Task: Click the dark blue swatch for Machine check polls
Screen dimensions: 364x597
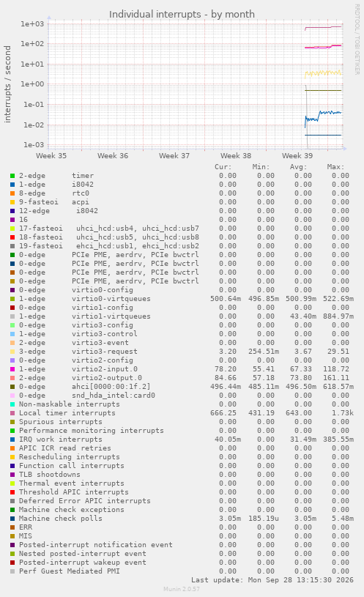Action: 12,519
